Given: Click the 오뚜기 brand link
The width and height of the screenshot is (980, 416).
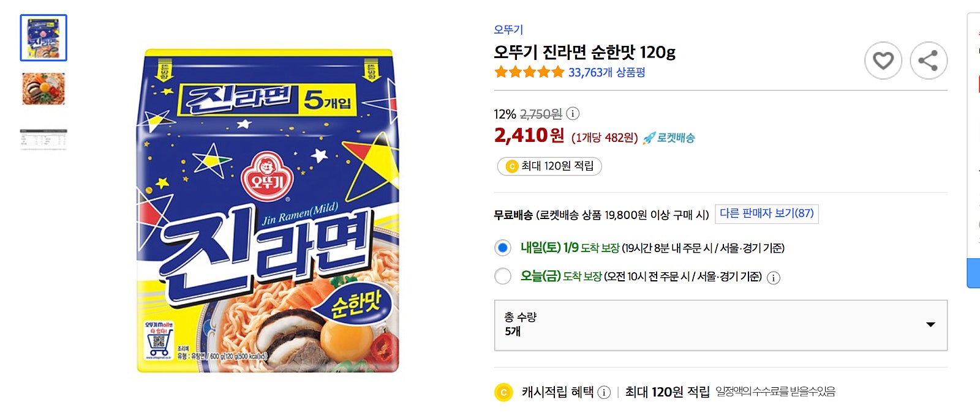Looking at the screenshot, I should point(508,29).
